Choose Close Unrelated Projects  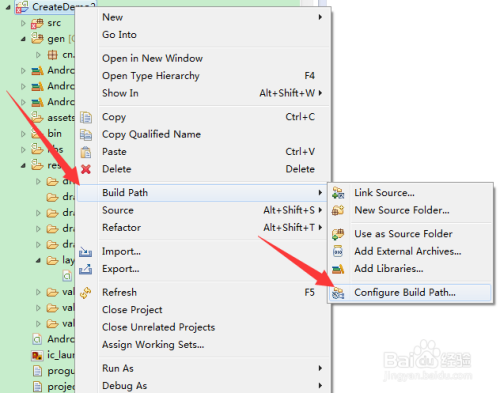click(x=159, y=327)
